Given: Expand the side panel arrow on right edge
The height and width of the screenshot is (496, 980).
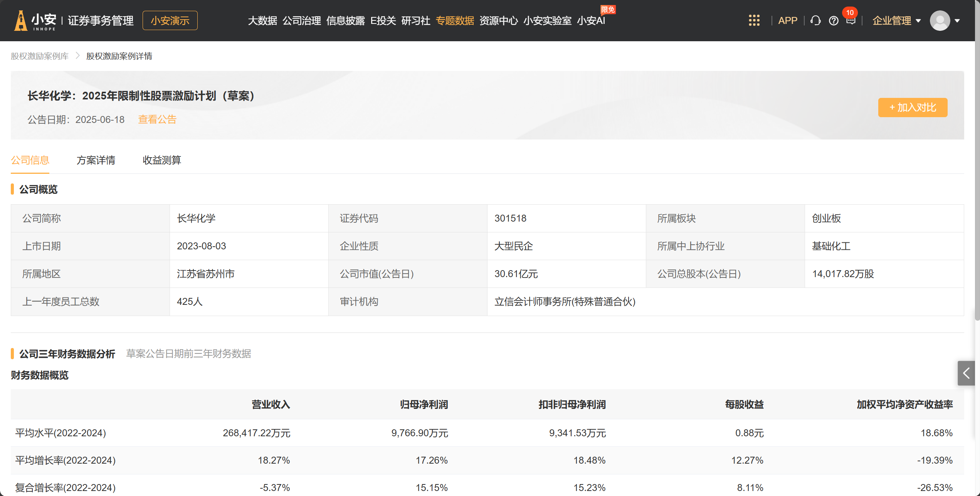Looking at the screenshot, I should click(x=966, y=373).
